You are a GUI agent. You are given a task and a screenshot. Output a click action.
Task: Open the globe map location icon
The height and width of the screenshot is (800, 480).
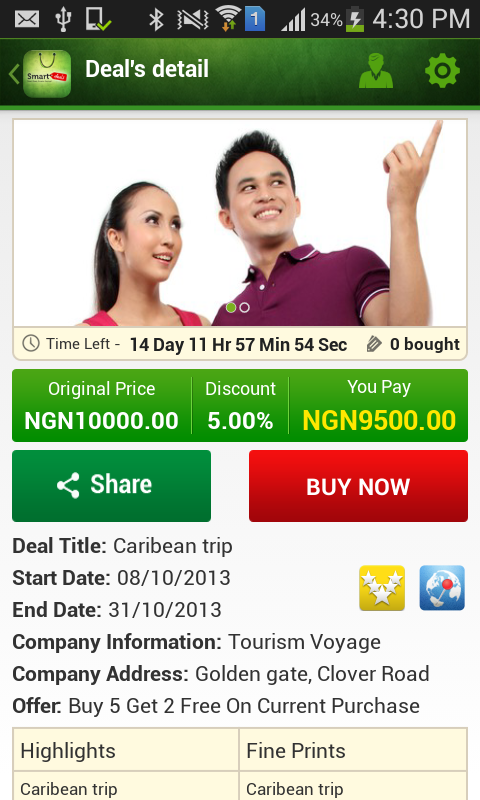point(442,588)
